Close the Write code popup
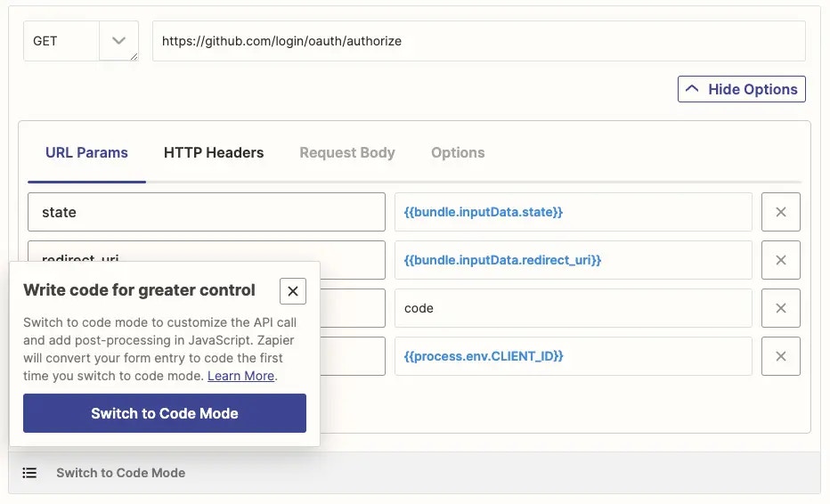 click(x=293, y=291)
